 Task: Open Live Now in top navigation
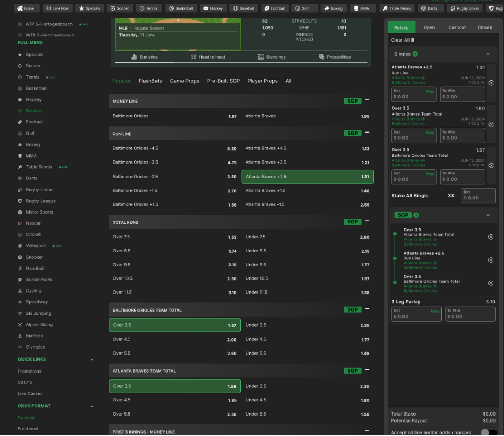pos(57,8)
